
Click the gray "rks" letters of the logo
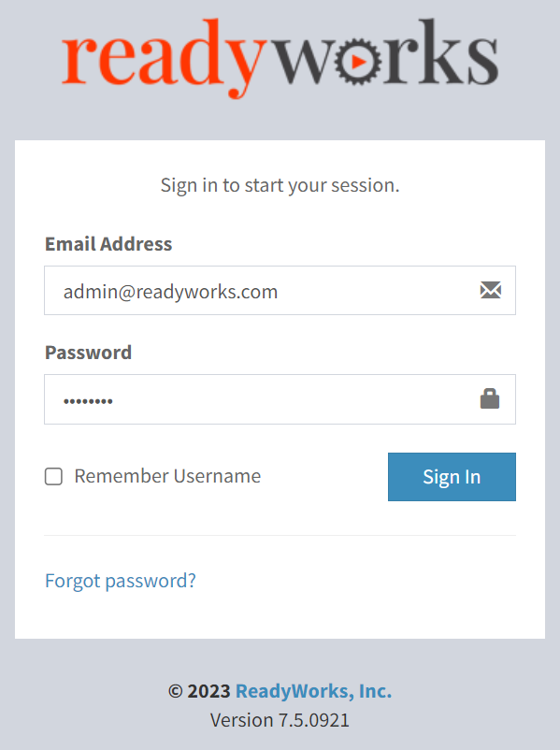click(x=440, y=52)
